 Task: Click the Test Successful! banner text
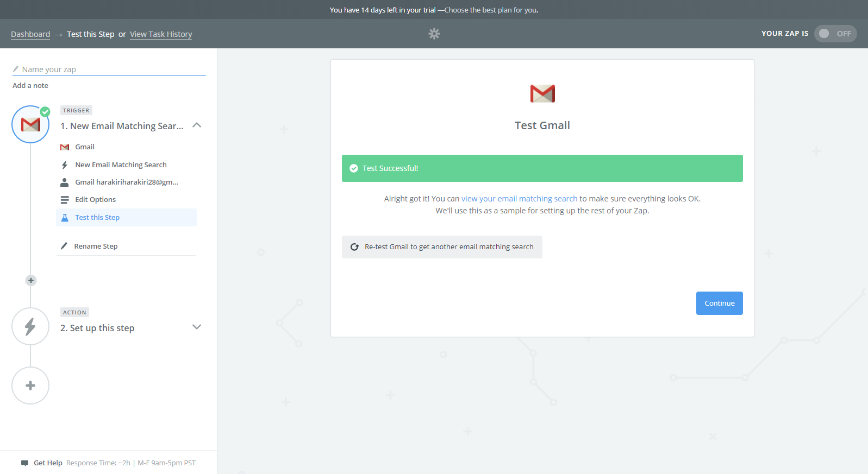tap(390, 168)
